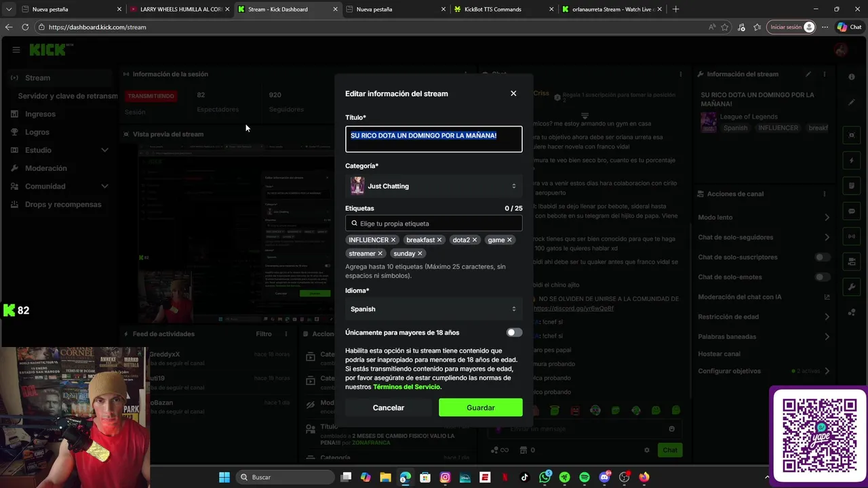Open the emoji picker in message field
868x488 pixels.
(672, 428)
